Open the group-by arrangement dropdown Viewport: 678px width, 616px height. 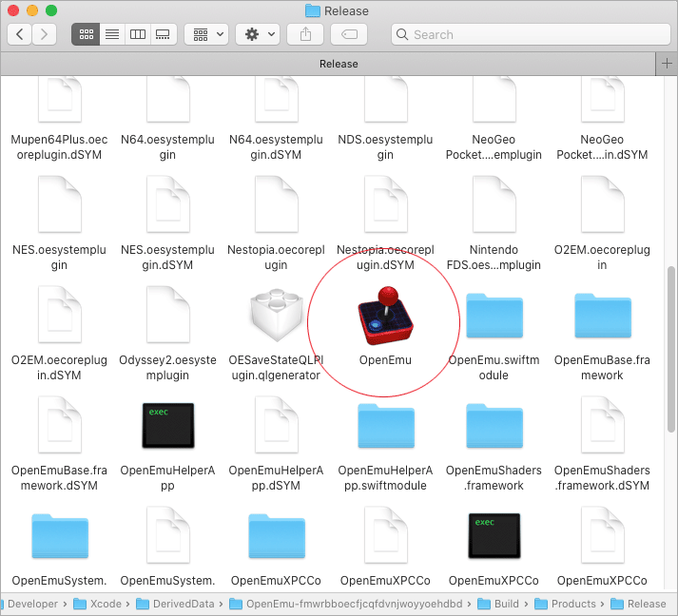tap(206, 34)
